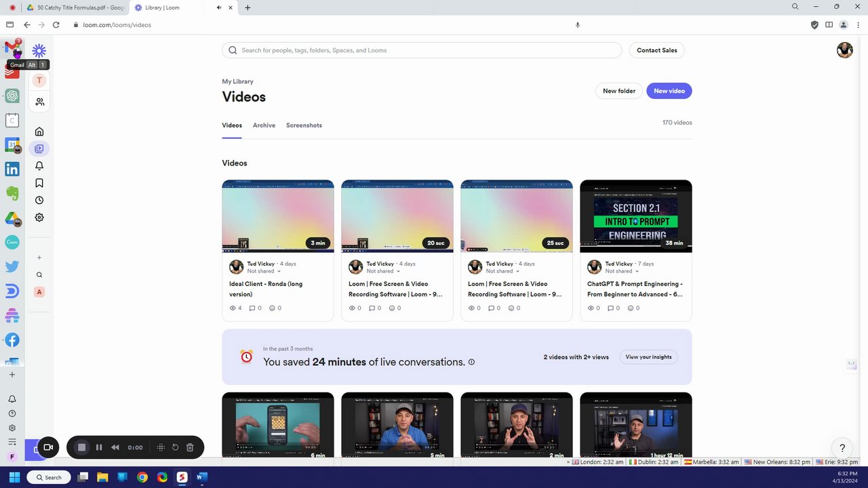Click the Contact Sales button

pyautogui.click(x=657, y=50)
